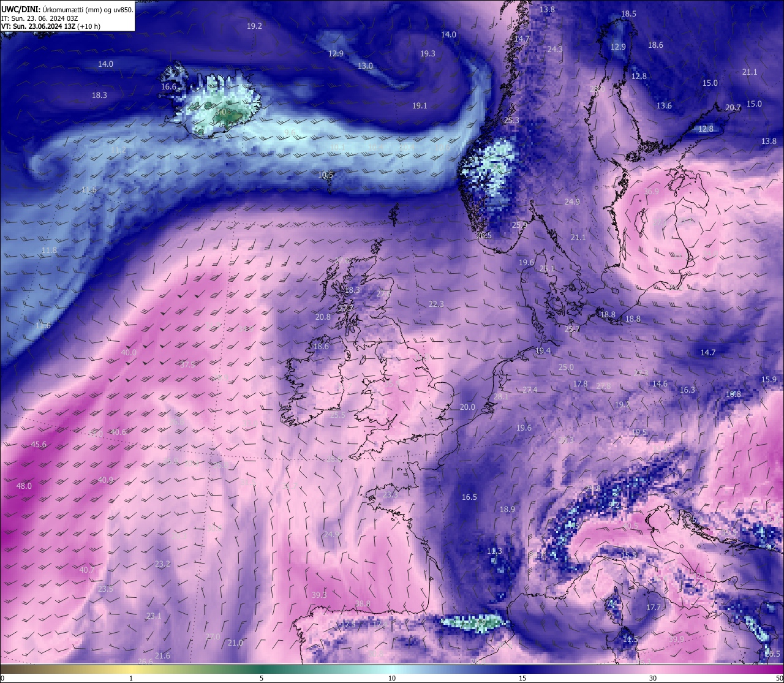Click the 21.6 map value
The height and width of the screenshot is (683, 784).
coord(162,655)
